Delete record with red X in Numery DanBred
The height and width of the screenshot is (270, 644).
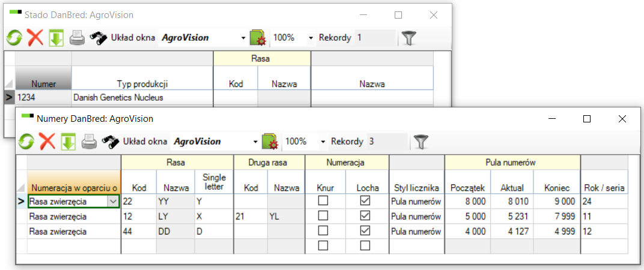point(47,142)
